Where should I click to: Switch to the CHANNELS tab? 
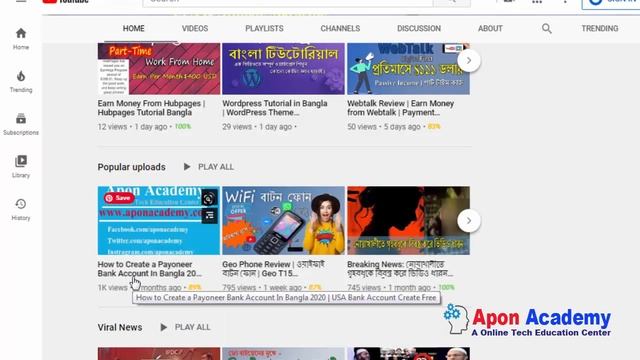340,29
